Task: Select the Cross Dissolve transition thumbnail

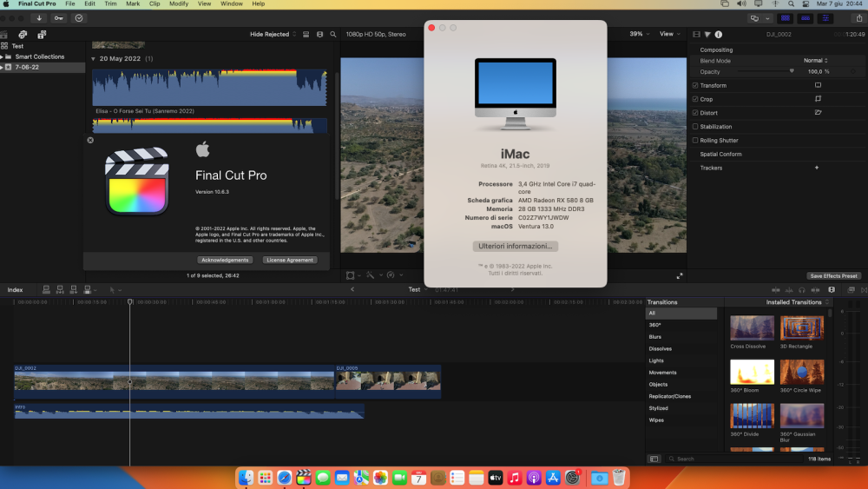Action: [752, 327]
